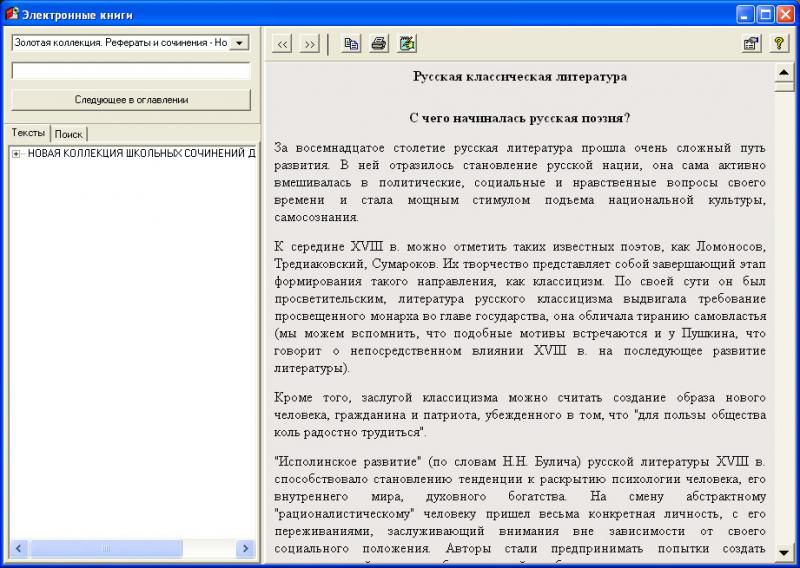Switch to the Поиск tab
Image resolution: width=800 pixels, height=568 pixels.
click(x=69, y=134)
